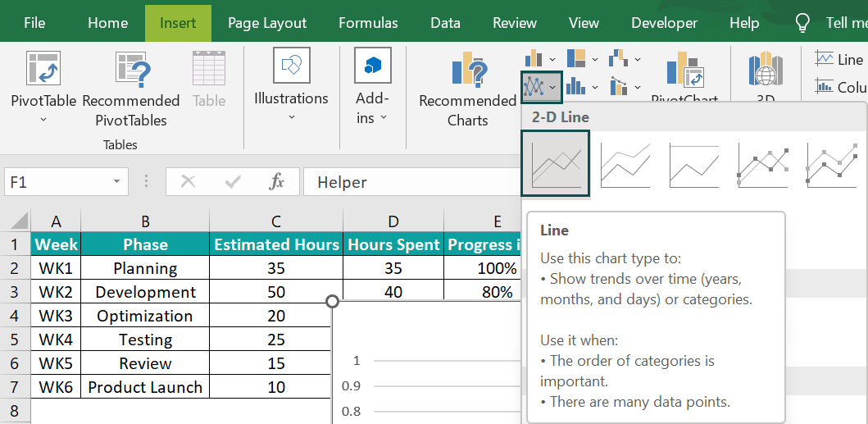
Task: Click the PivotTable icon
Action: 43,68
